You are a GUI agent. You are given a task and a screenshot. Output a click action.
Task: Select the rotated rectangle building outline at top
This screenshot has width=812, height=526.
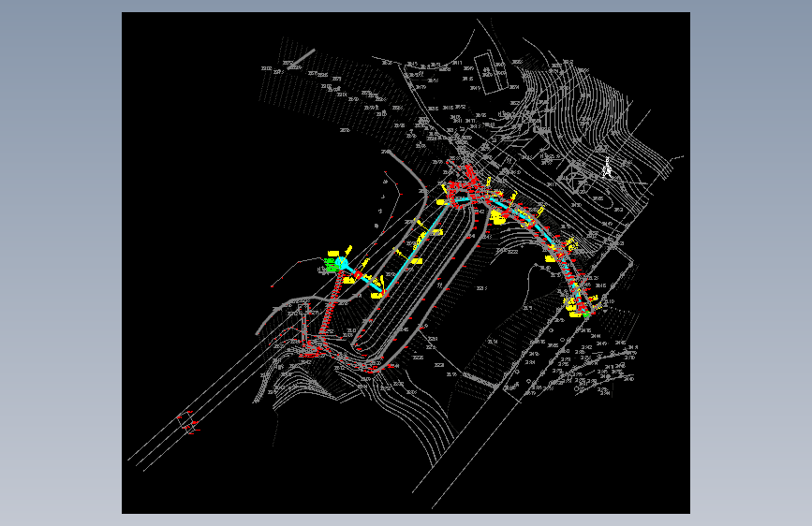pos(491,74)
